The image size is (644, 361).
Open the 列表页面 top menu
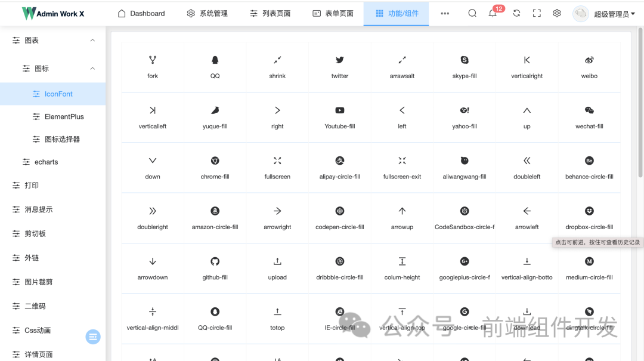(270, 14)
